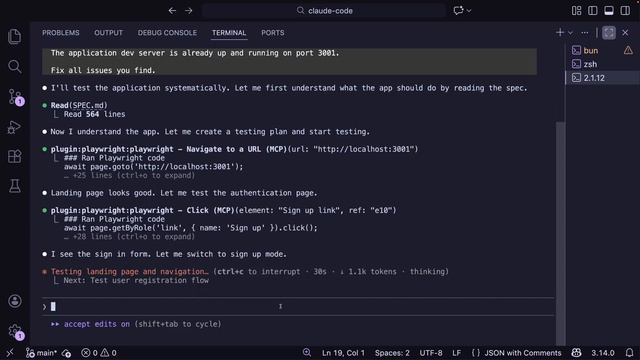Open the launch profile dropdown beside plus

tap(570, 33)
